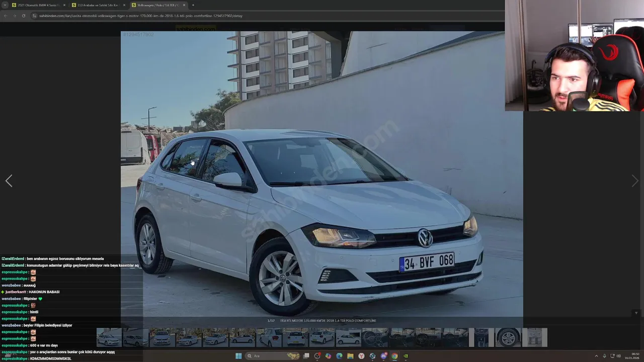Show hidden system tray icons
Screen dimensions: 644x362
pos(597,356)
